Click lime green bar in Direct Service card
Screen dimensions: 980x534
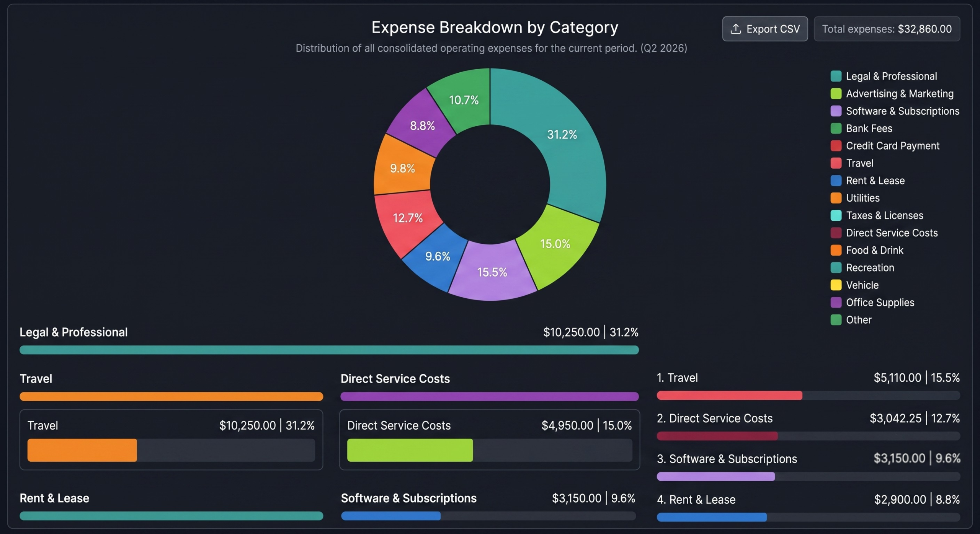click(x=410, y=450)
